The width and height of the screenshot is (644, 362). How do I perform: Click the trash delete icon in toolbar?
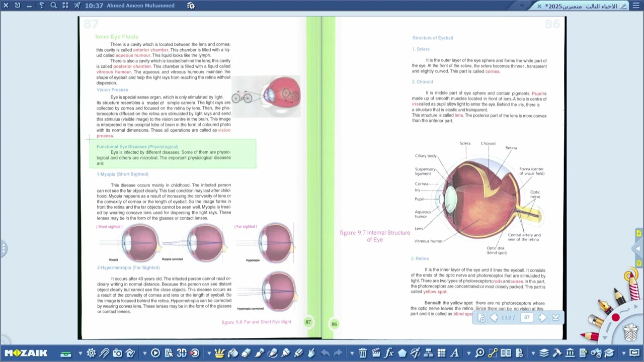362,353
